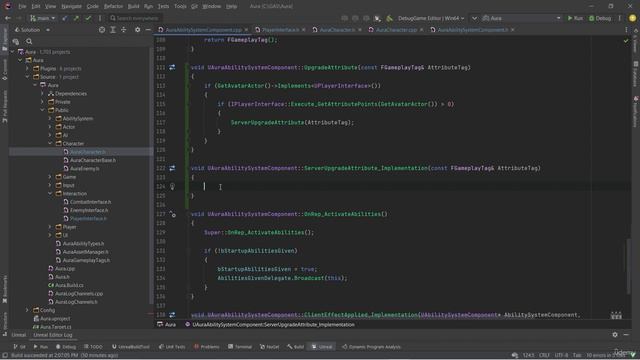Click the Git update project icon

coord(65,18)
